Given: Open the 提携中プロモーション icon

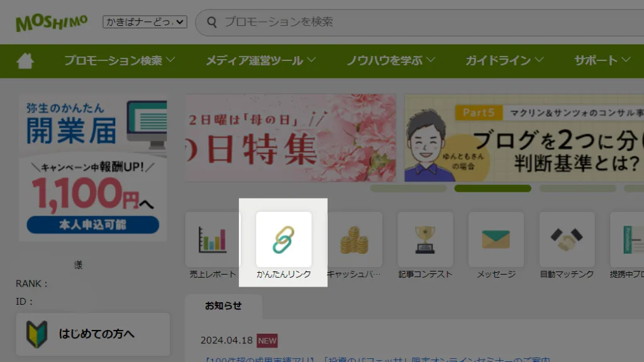Looking at the screenshot, I should (x=628, y=240).
